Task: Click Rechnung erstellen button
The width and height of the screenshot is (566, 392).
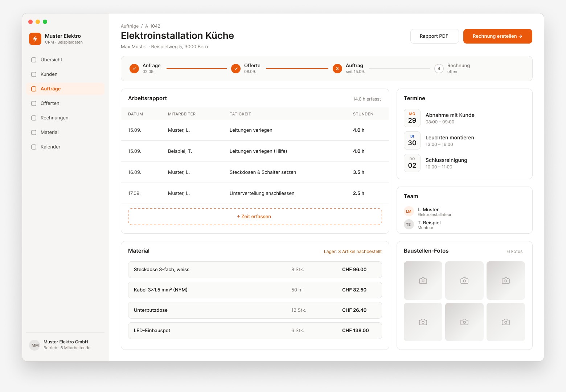Action: click(x=497, y=36)
